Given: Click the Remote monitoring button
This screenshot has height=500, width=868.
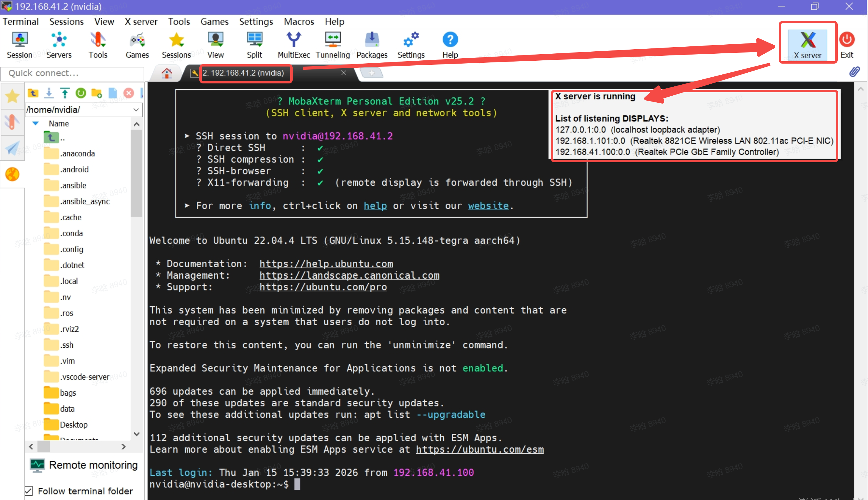Looking at the screenshot, I should pyautogui.click(x=84, y=465).
